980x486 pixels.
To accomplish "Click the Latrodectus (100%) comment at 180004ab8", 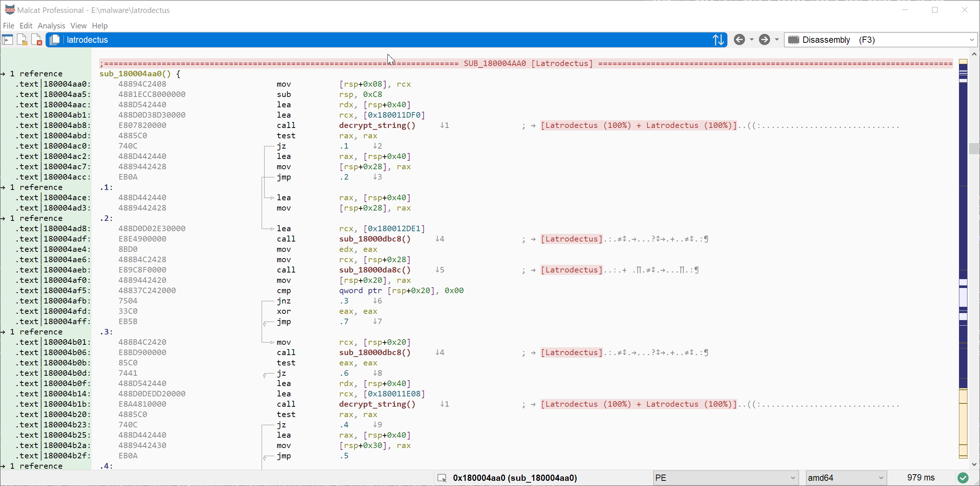I will click(x=639, y=125).
